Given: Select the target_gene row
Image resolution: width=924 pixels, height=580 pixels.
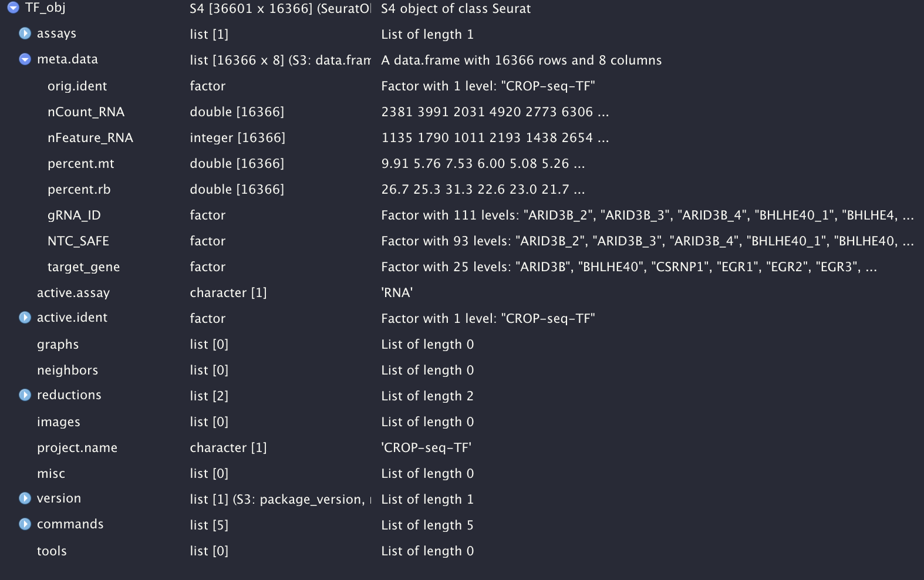Looking at the screenshot, I should pyautogui.click(x=83, y=267).
